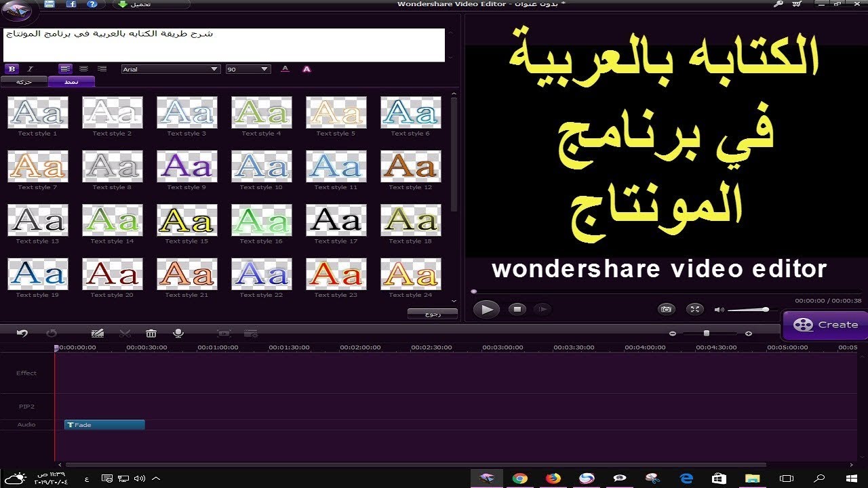
Task: Mute the preview volume speaker icon
Action: [719, 310]
